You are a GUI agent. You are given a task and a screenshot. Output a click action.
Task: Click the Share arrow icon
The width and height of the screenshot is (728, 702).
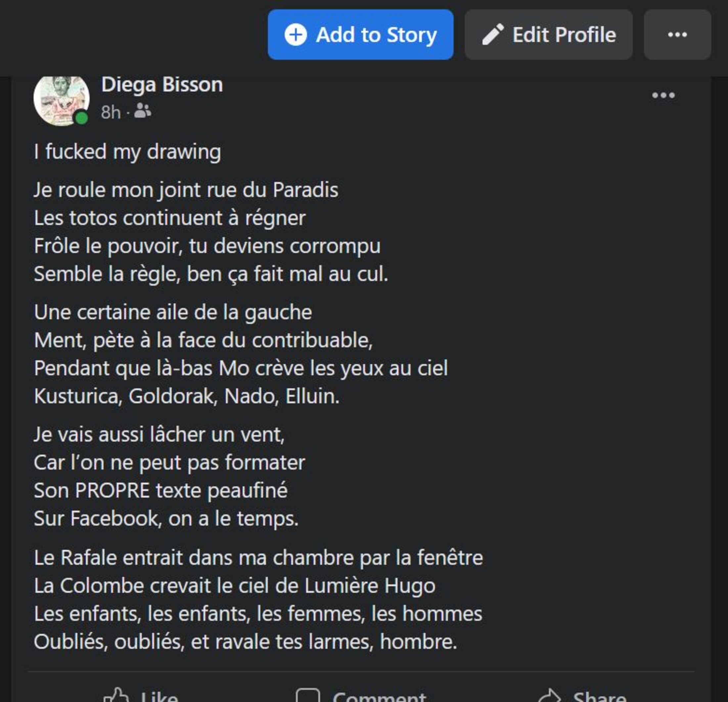click(x=549, y=696)
